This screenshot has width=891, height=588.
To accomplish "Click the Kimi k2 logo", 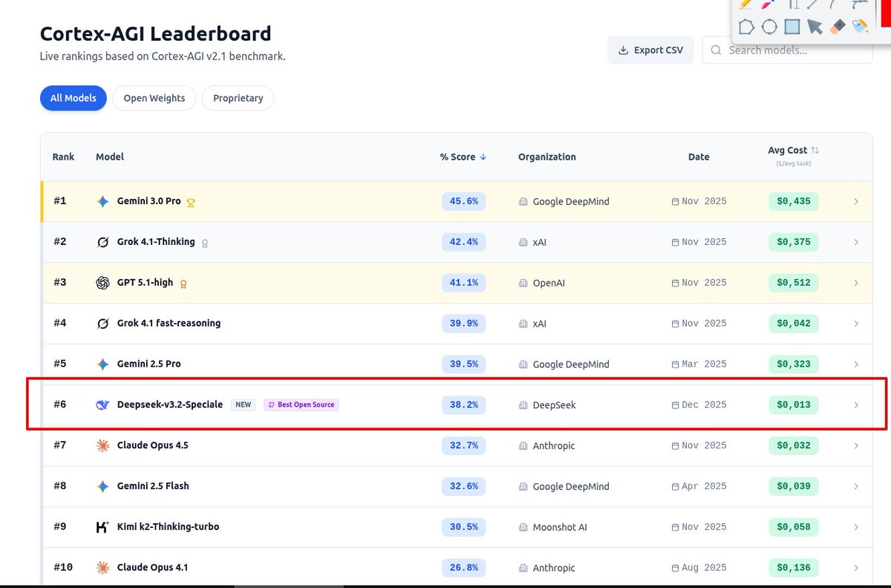I will [103, 527].
